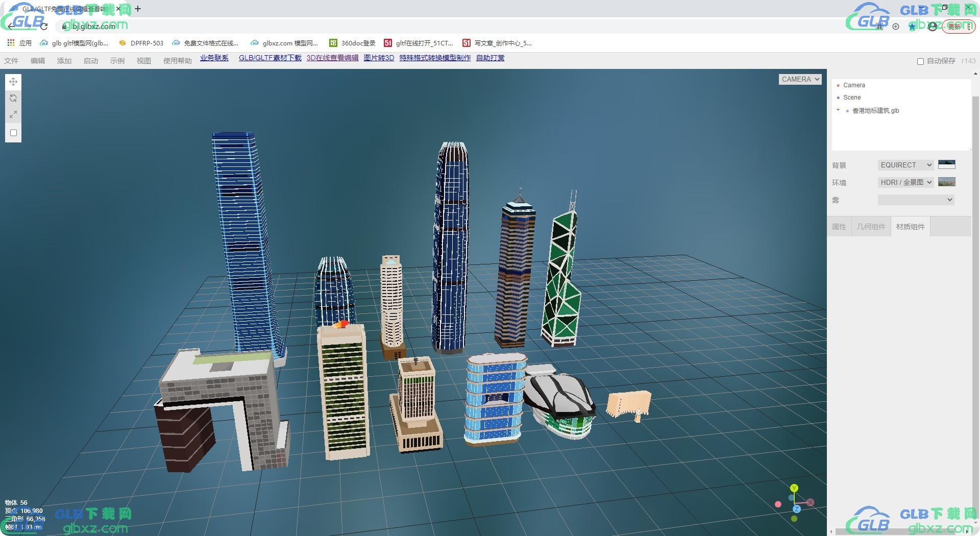Select Scene in the outliner

pos(852,98)
